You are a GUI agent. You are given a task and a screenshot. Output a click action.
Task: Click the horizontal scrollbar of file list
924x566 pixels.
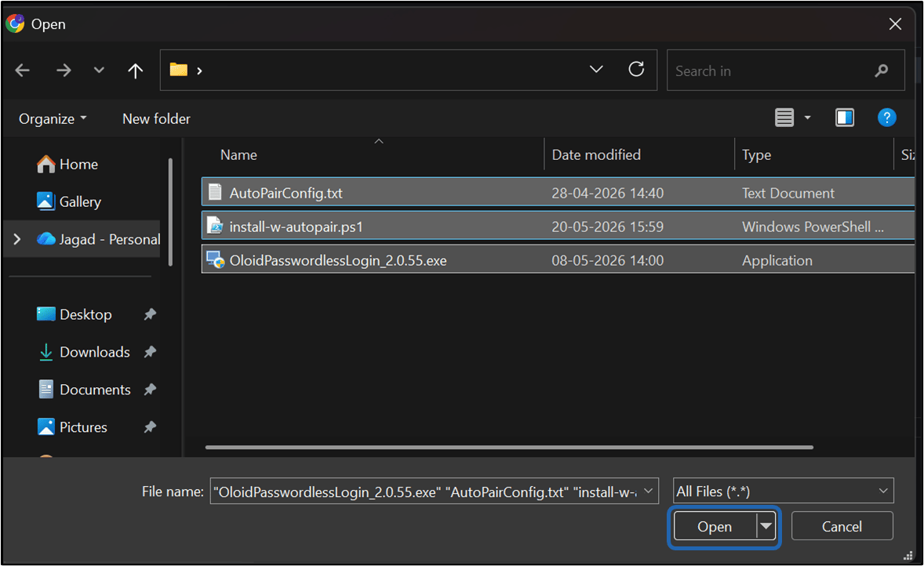point(509,447)
